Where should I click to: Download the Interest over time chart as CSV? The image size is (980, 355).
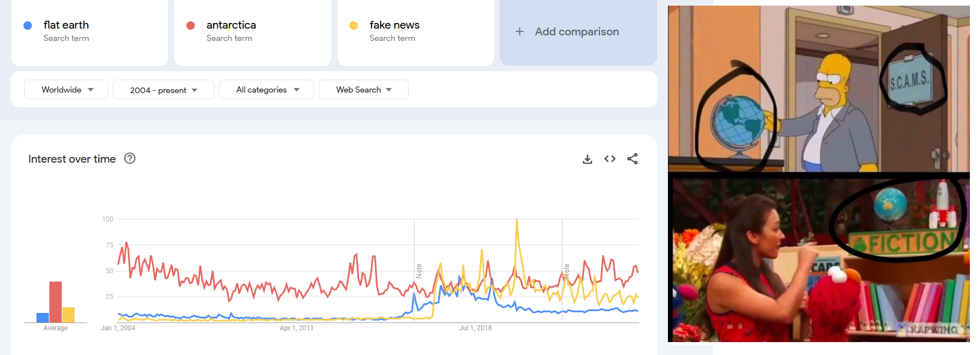(587, 159)
